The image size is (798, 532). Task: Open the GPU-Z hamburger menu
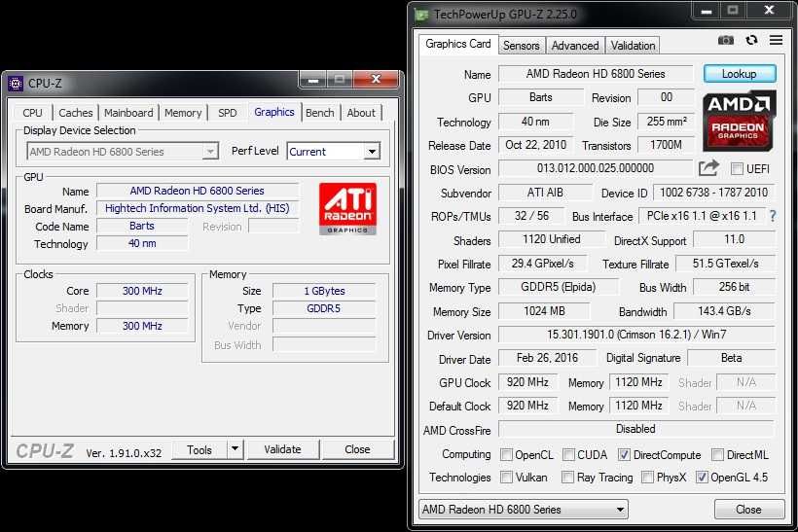pos(776,40)
